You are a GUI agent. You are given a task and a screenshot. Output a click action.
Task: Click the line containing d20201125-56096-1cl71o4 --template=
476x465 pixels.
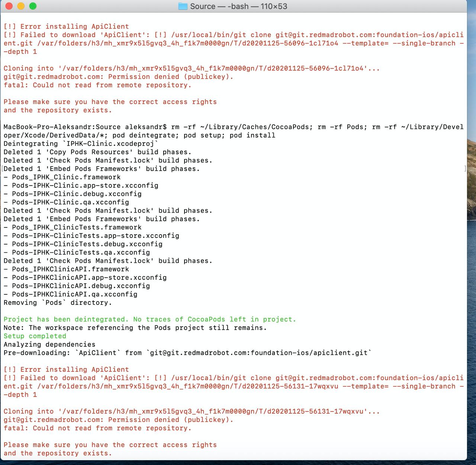234,43
